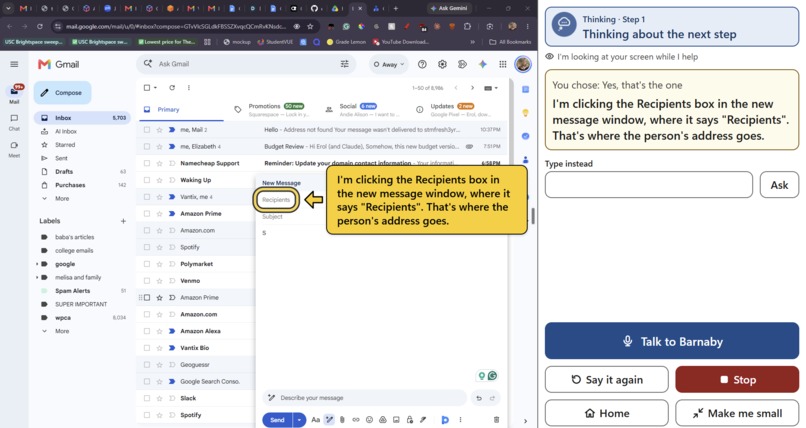Show search options in Ask Gmail bar
The image size is (806, 428).
pyautogui.click(x=344, y=64)
